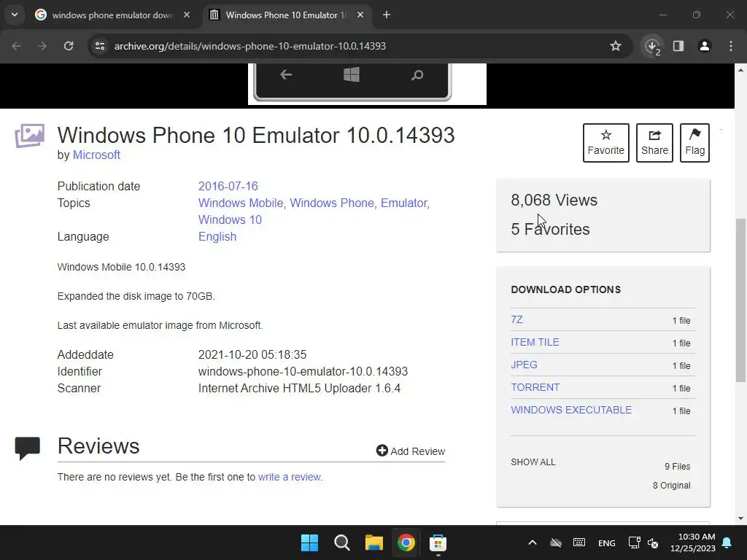This screenshot has height=560, width=747.
Task: Click the Add Review plus icon
Action: click(382, 451)
